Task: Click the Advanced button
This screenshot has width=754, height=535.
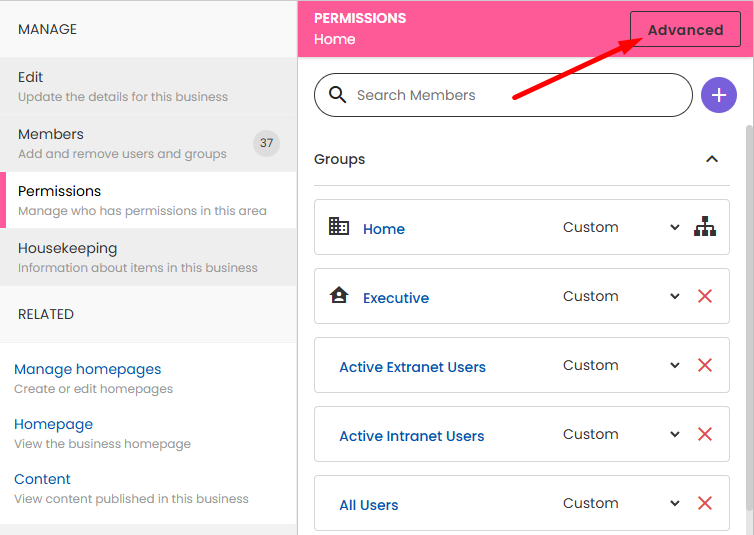Action: pyautogui.click(x=685, y=29)
